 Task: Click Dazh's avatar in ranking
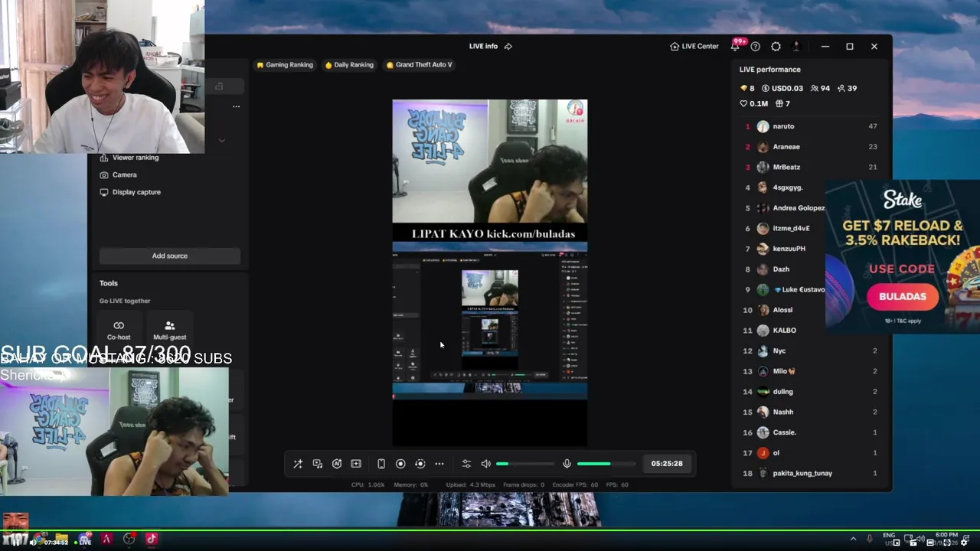pyautogui.click(x=763, y=269)
